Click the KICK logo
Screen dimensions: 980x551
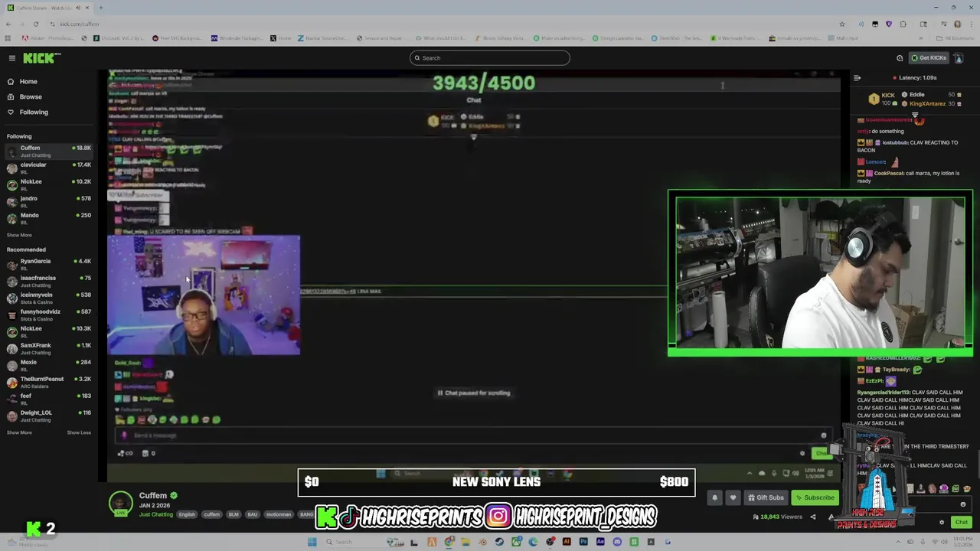pos(41,58)
